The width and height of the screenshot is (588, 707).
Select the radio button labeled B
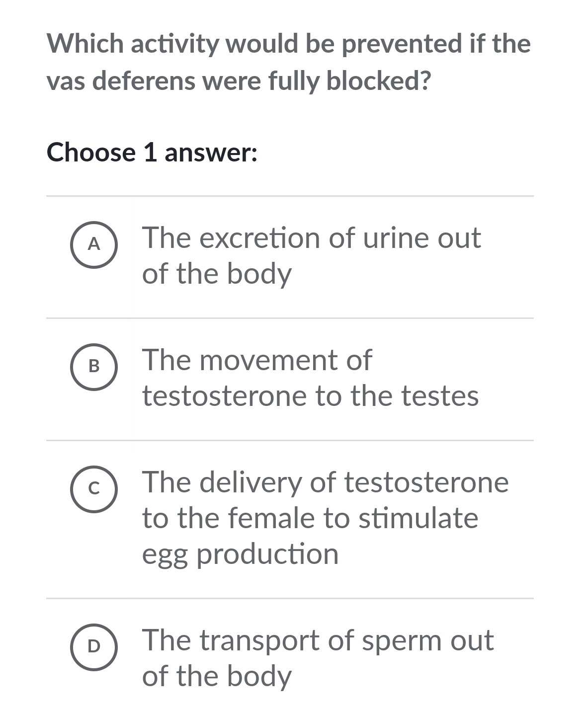pos(94,367)
